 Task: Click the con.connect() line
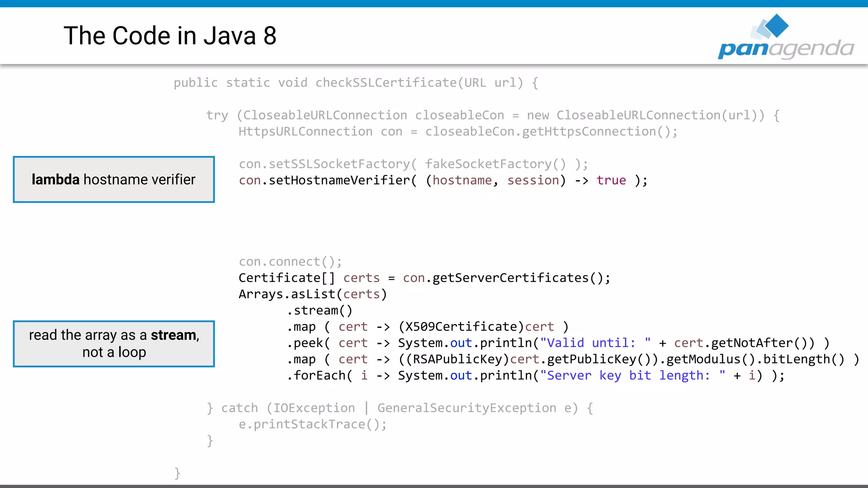290,262
